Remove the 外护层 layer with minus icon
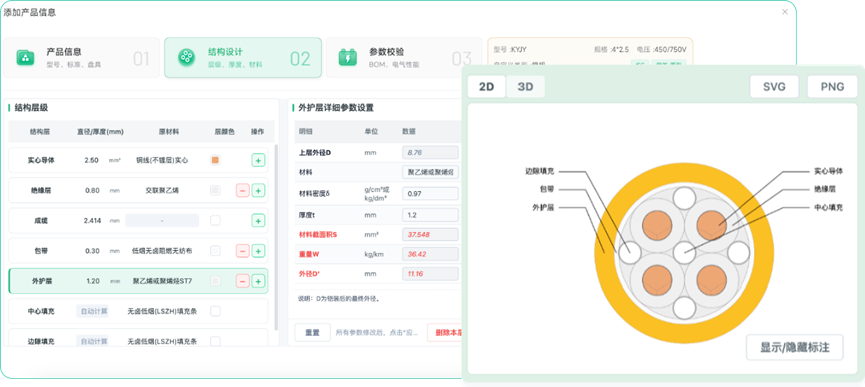This screenshot has width=865, height=387. (242, 281)
